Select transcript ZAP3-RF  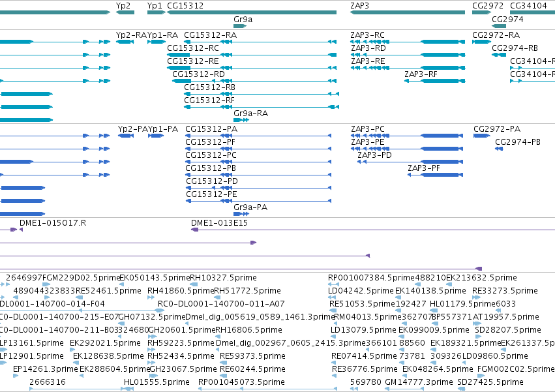[421, 74]
